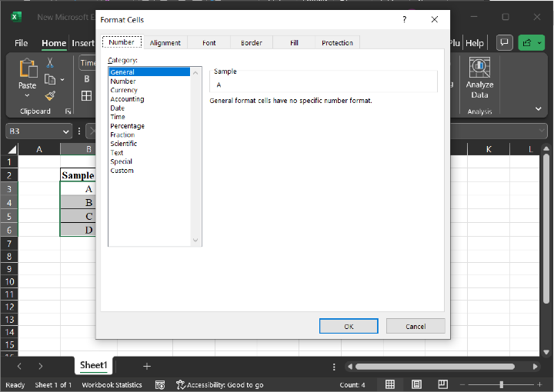
Task: Select the Format Painter brush icon
Action: (50, 95)
